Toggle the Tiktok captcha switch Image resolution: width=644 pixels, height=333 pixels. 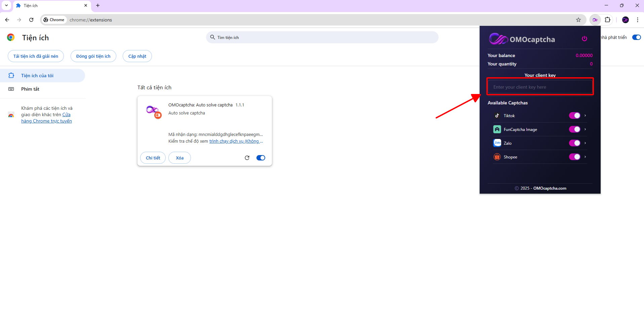point(574,115)
